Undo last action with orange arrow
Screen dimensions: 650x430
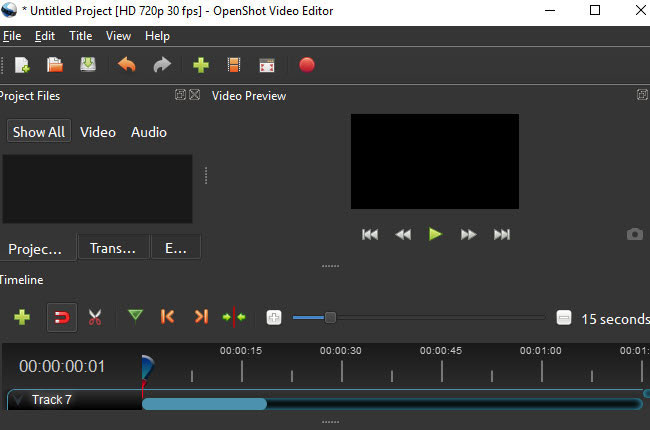click(127, 65)
